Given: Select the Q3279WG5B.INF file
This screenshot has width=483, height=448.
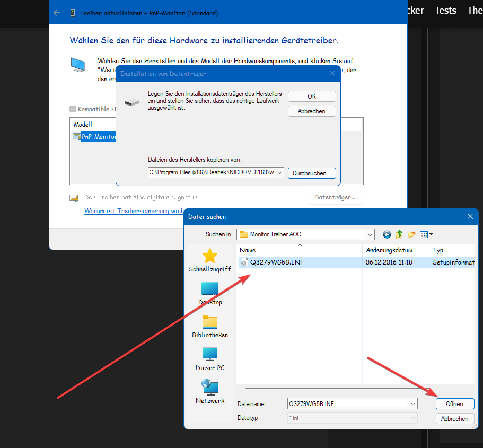Looking at the screenshot, I should (277, 262).
